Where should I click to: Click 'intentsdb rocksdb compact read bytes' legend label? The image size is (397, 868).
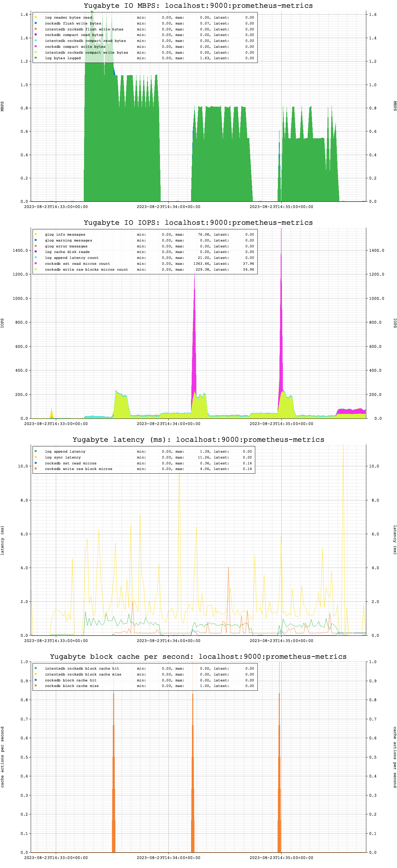pyautogui.click(x=85, y=41)
